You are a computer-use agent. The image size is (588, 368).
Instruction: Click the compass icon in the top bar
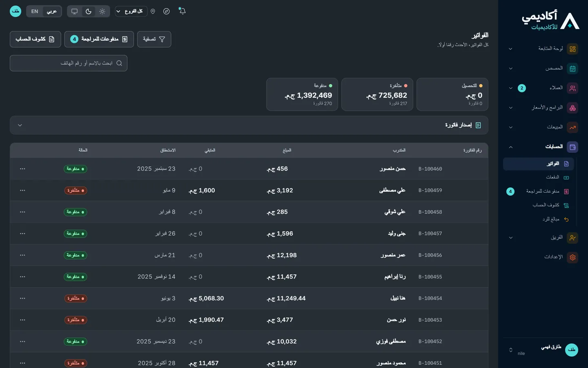tap(166, 11)
